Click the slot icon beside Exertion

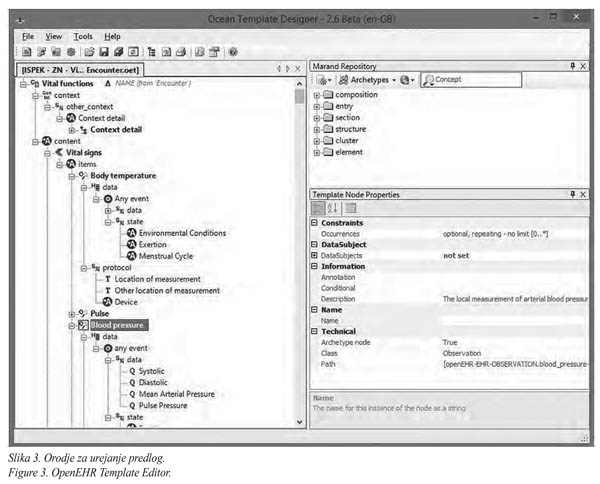(x=132, y=244)
